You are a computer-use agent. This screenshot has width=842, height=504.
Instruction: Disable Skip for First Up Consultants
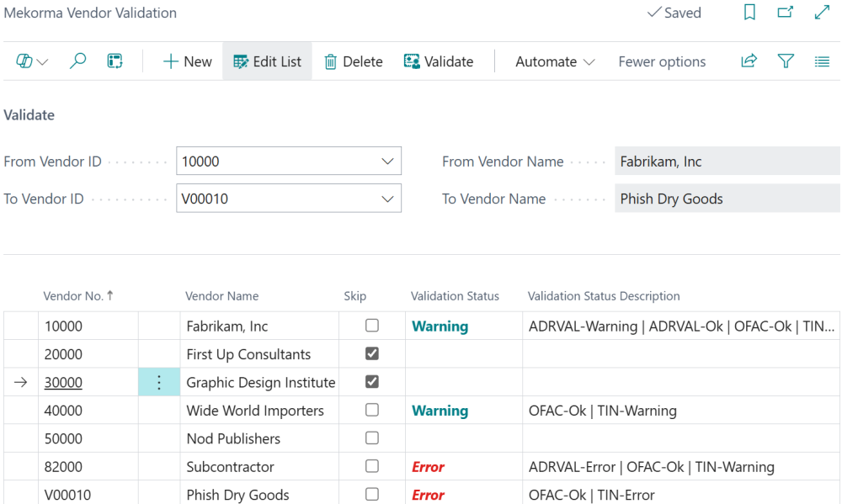point(371,353)
